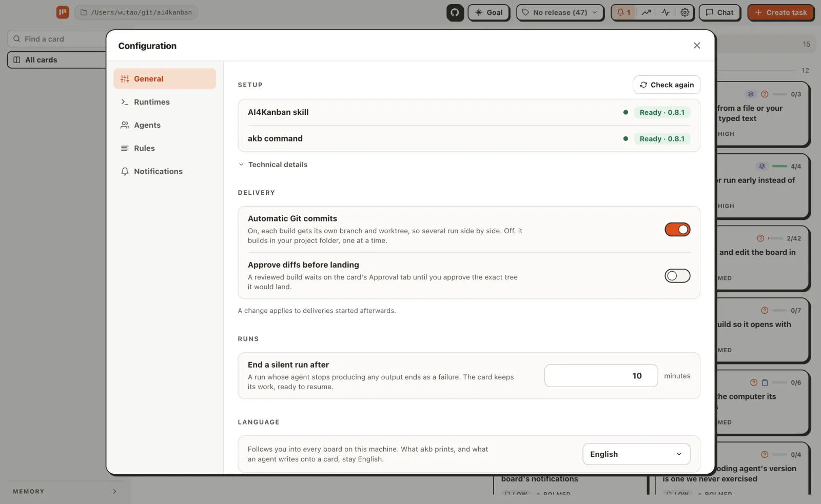Click question mark icon on the 0/6 card
The image size is (821, 504).
[754, 382]
